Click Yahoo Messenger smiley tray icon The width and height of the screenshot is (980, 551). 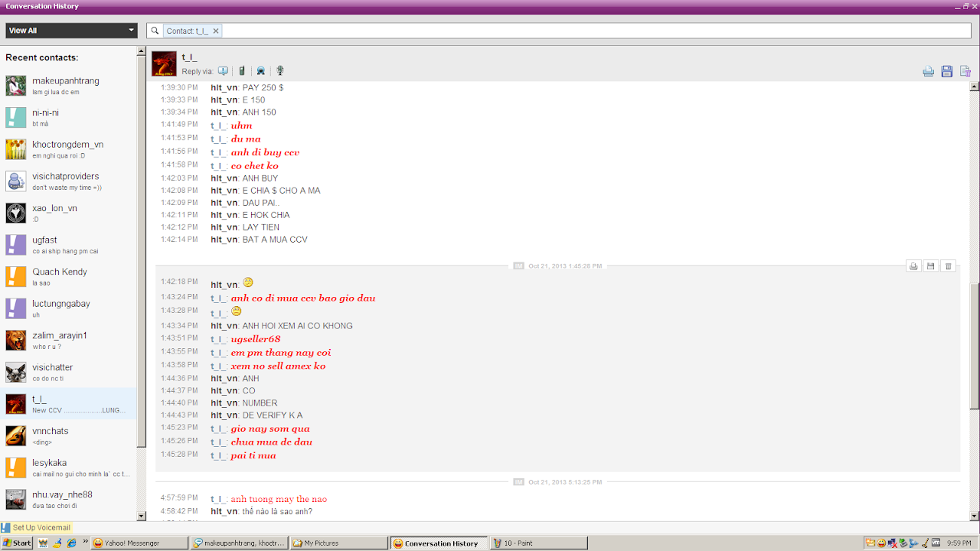881,543
